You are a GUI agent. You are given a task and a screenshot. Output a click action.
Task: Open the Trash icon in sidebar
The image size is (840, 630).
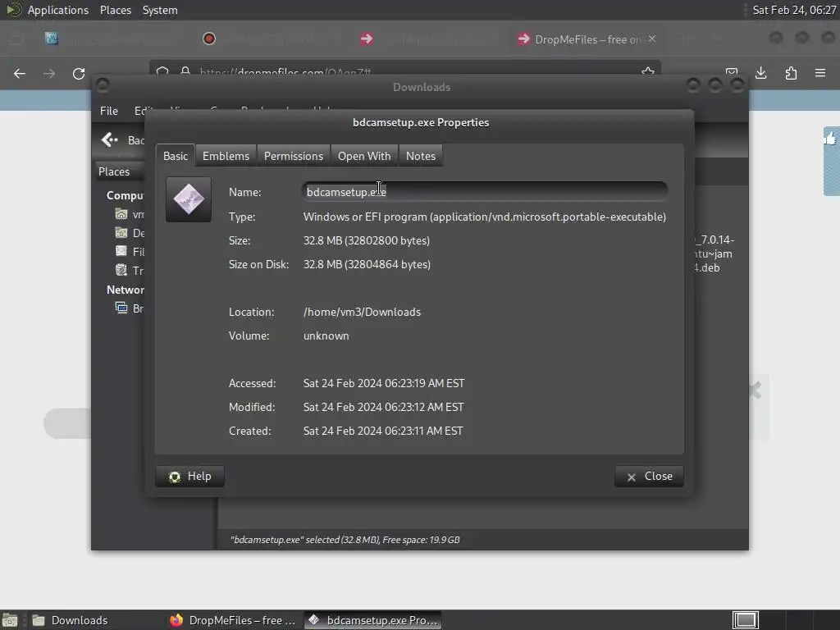click(x=121, y=271)
